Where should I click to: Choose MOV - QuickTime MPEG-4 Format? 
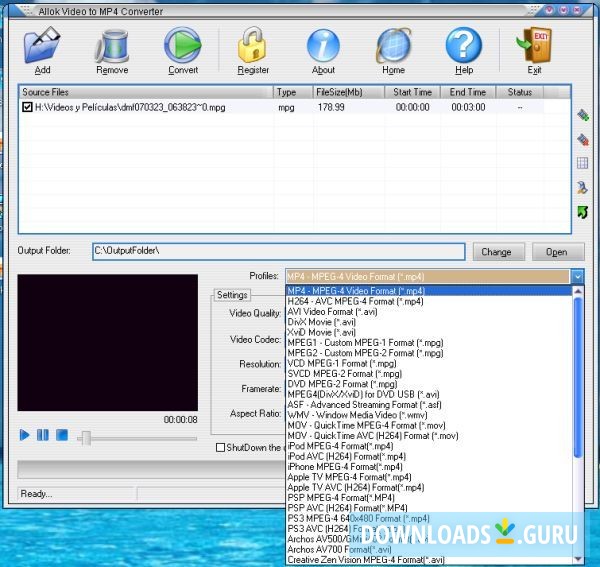[x=430, y=425]
